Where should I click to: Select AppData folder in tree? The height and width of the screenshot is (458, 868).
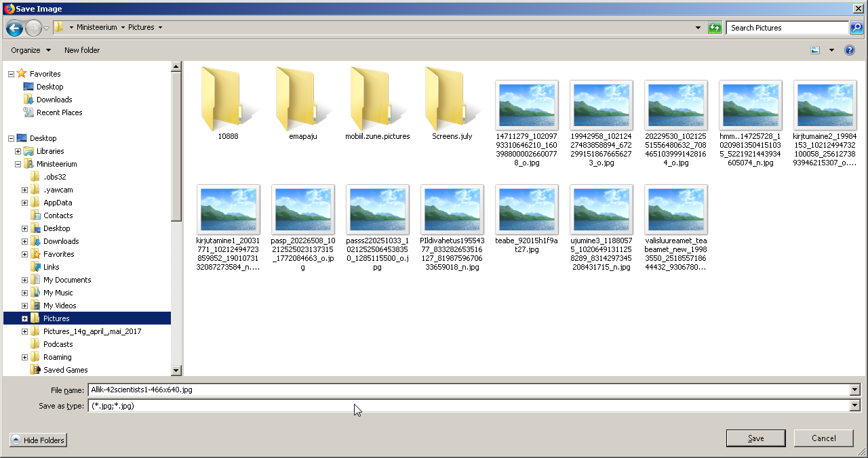coord(58,203)
